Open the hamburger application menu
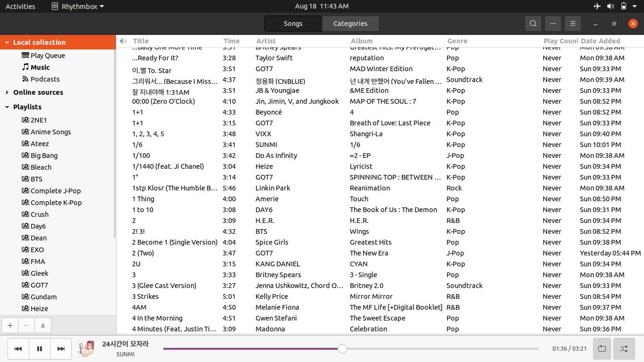Screen dimensions: 644x362 click(572, 24)
